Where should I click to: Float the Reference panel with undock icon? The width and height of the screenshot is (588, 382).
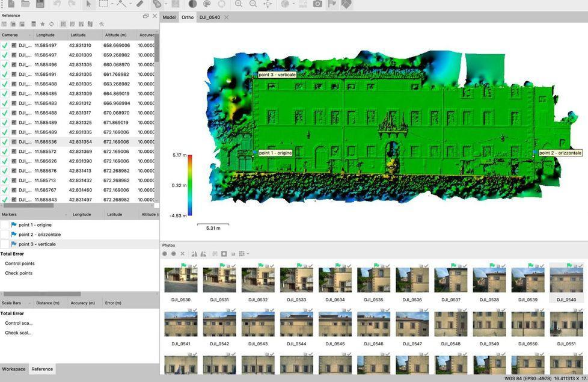click(x=145, y=16)
